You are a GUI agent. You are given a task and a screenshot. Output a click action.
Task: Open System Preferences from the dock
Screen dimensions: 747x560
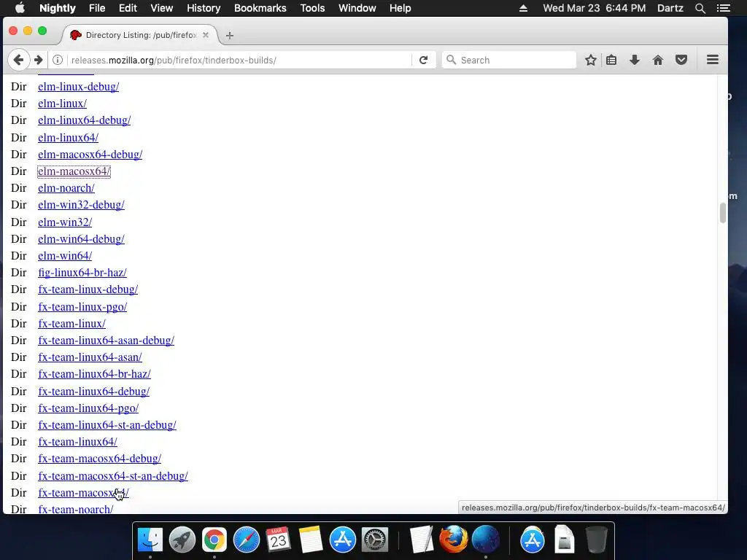[375, 540]
